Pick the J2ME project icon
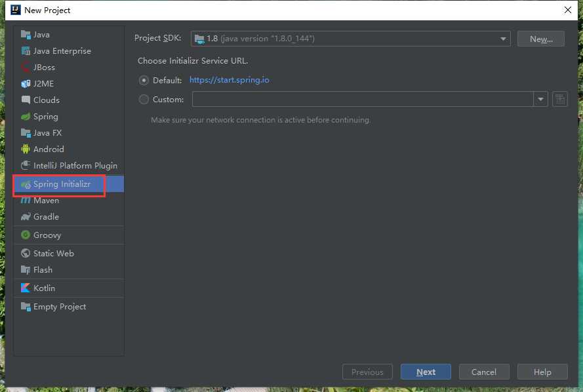Image resolution: width=583 pixels, height=392 pixels. [26, 84]
